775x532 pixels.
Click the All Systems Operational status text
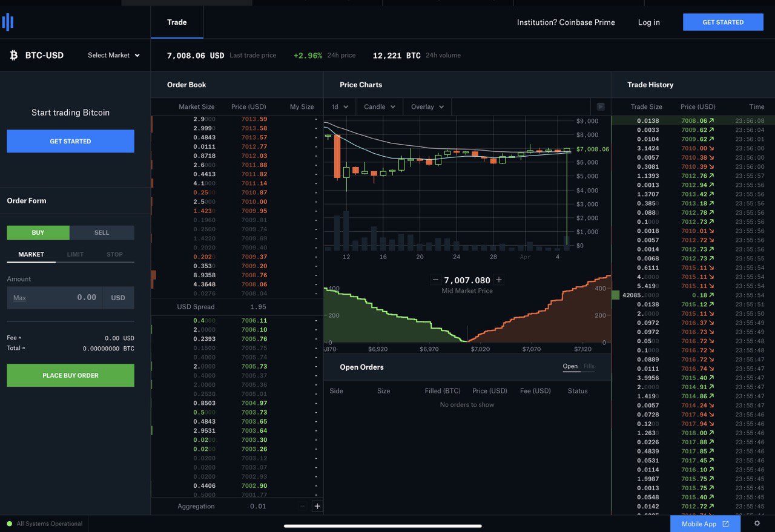click(50, 524)
